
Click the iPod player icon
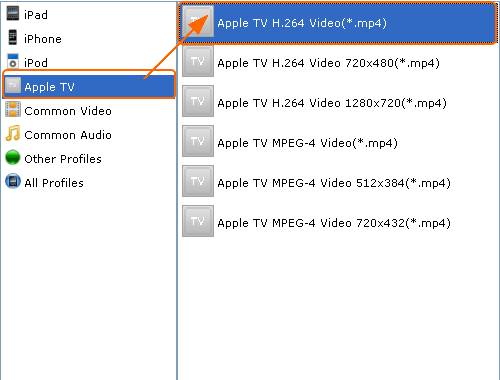click(x=13, y=61)
